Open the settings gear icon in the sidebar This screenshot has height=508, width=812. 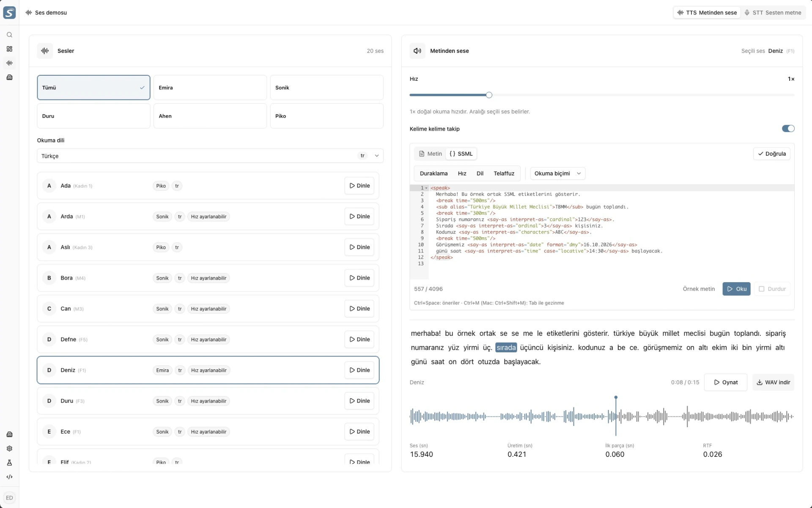(x=9, y=449)
